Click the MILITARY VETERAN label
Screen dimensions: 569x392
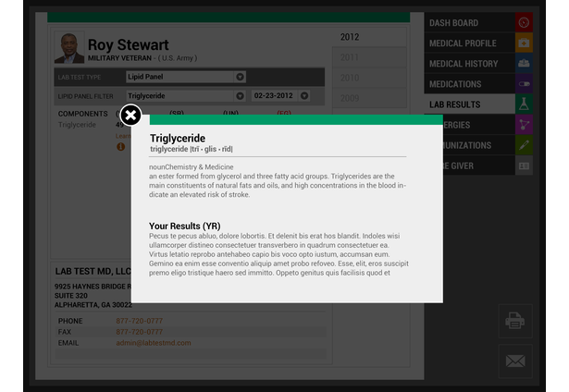[119, 58]
